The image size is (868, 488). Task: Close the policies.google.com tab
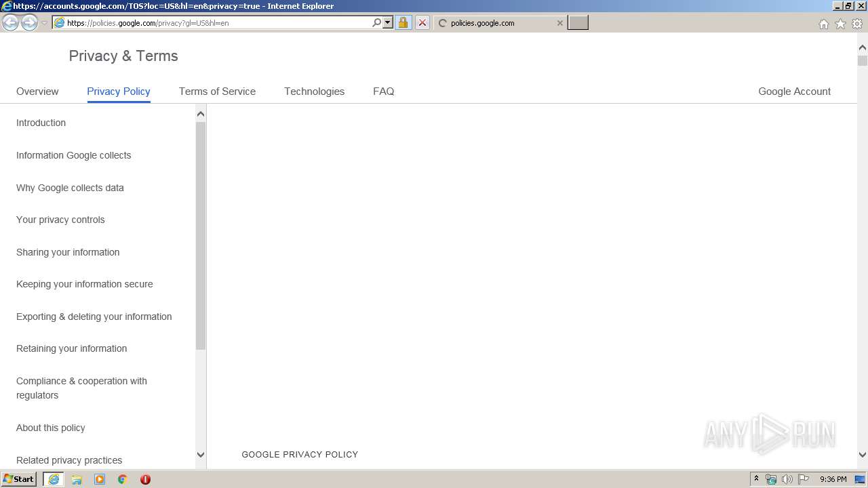tap(559, 22)
